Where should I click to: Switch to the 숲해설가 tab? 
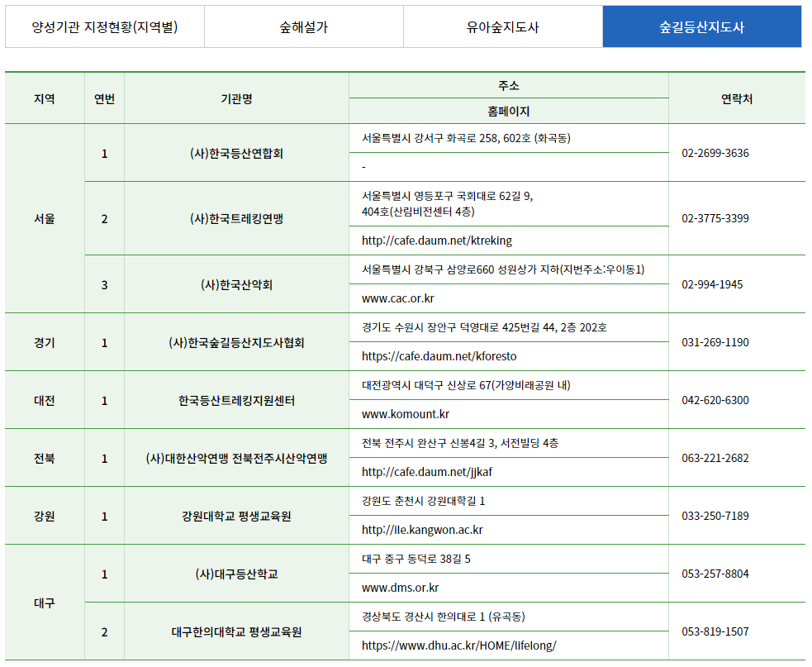pyautogui.click(x=304, y=26)
